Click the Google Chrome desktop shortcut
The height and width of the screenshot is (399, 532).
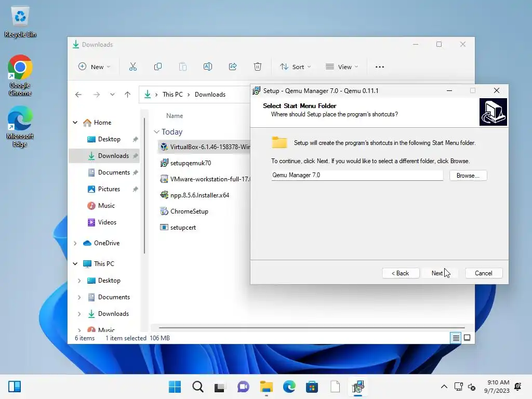20,76
